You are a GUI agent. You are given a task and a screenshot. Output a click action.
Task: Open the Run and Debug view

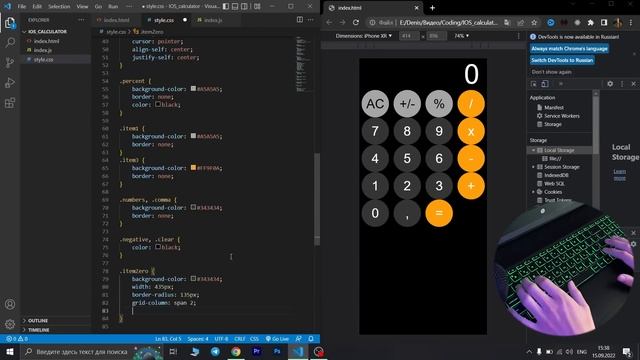coord(10,82)
